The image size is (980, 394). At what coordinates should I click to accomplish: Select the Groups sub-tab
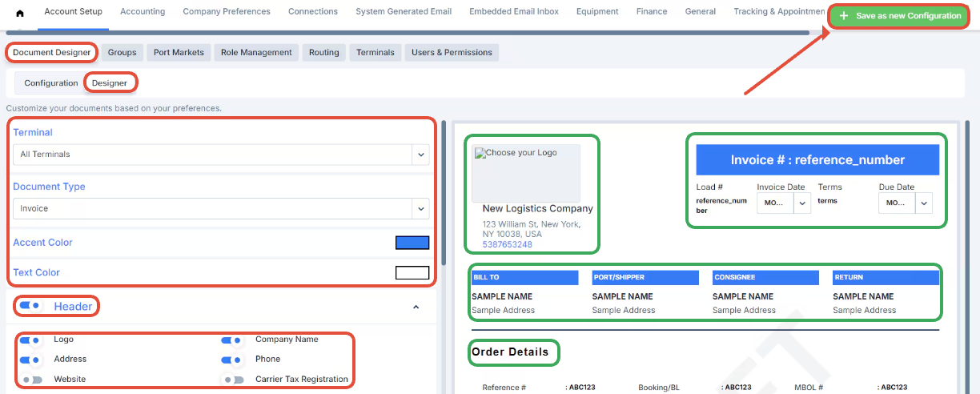[122, 52]
